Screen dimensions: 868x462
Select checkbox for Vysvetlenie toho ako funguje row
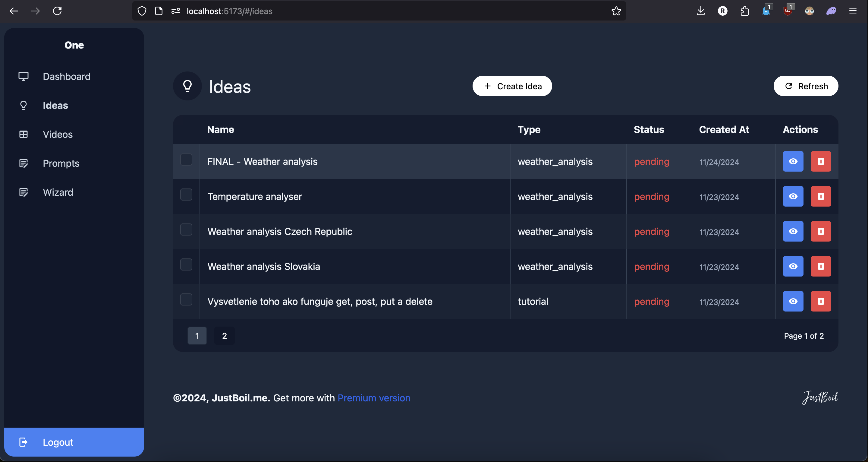pyautogui.click(x=186, y=299)
